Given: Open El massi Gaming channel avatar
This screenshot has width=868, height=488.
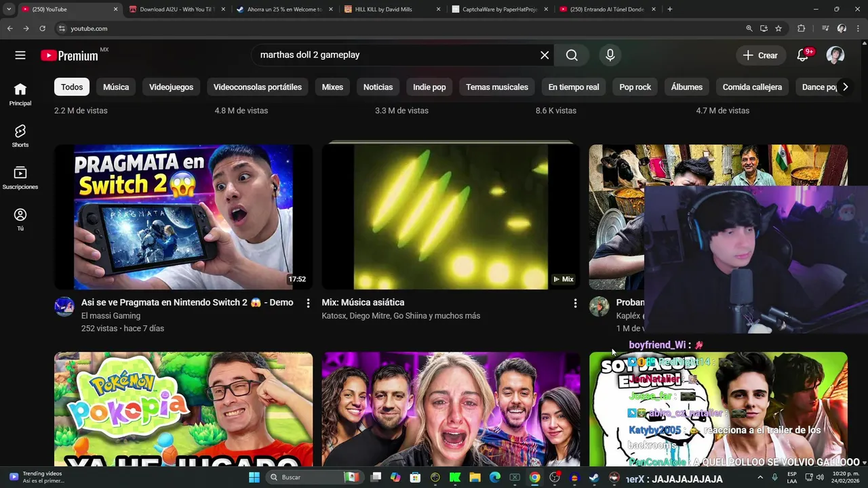Looking at the screenshot, I should pyautogui.click(x=64, y=306).
